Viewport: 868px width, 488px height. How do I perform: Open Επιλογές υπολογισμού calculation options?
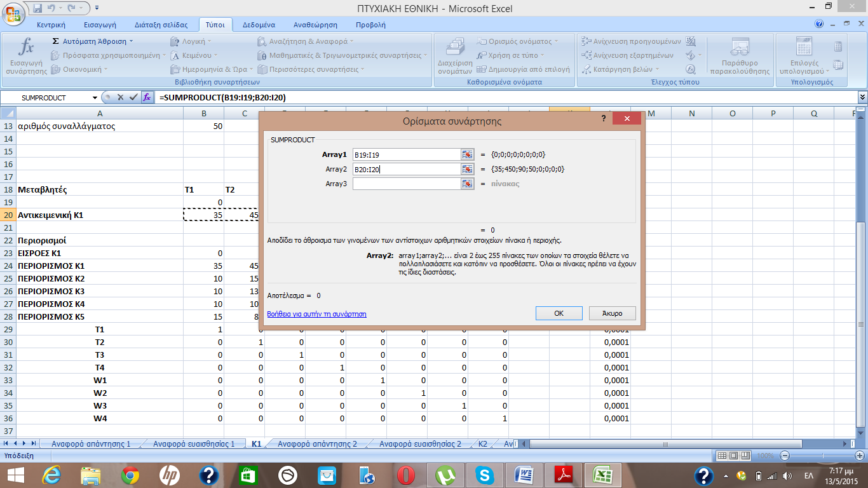tap(804, 56)
